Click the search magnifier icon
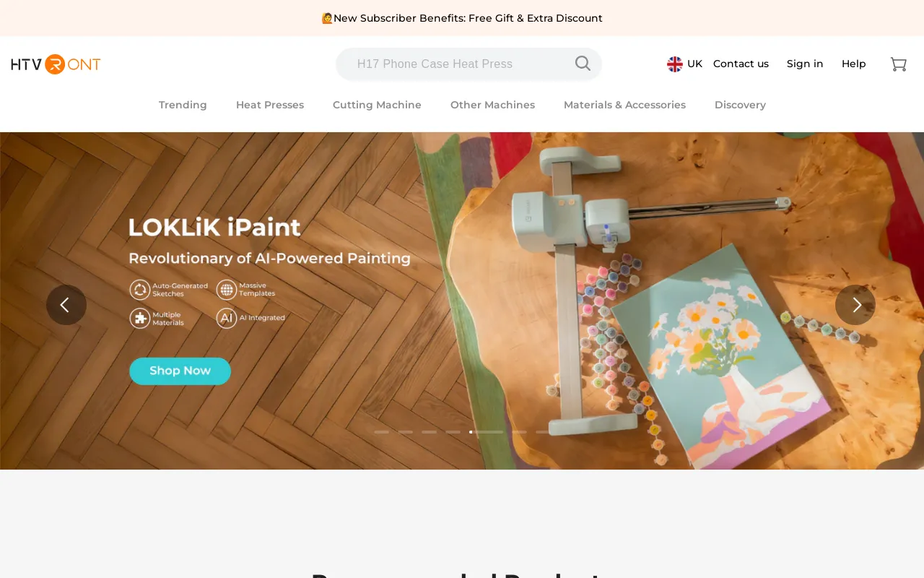 click(x=583, y=64)
